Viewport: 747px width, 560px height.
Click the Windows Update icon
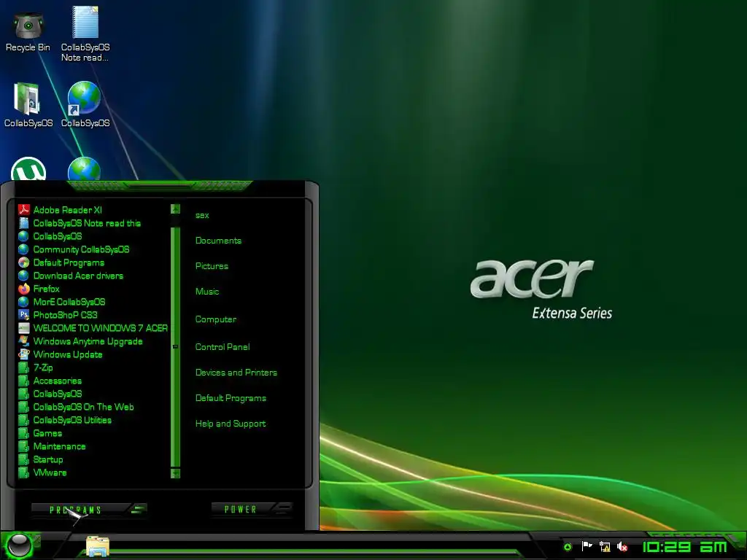(x=24, y=354)
